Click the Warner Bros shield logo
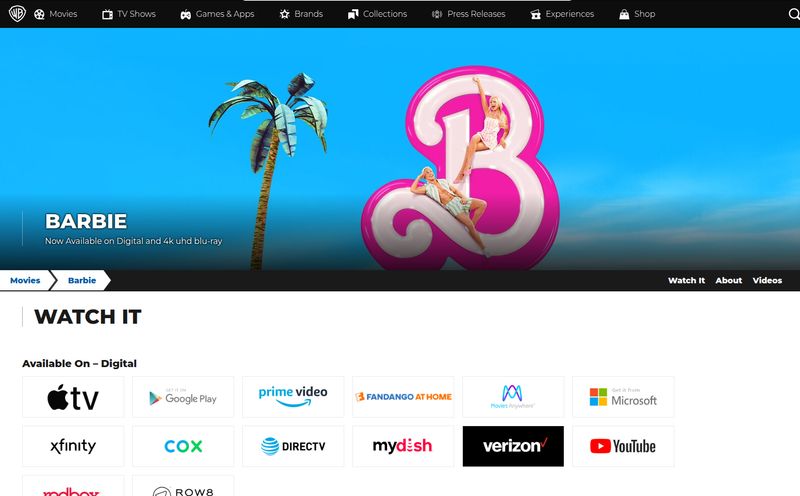Viewport: 800px width, 496px height. click(x=17, y=14)
